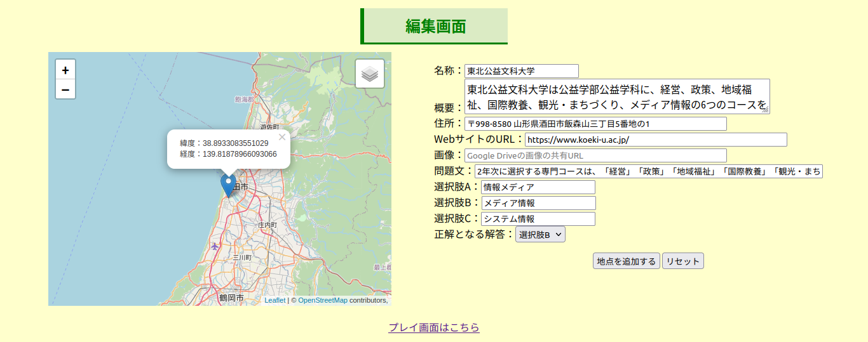Zoom in on the map
The image size is (868, 342).
tap(65, 70)
